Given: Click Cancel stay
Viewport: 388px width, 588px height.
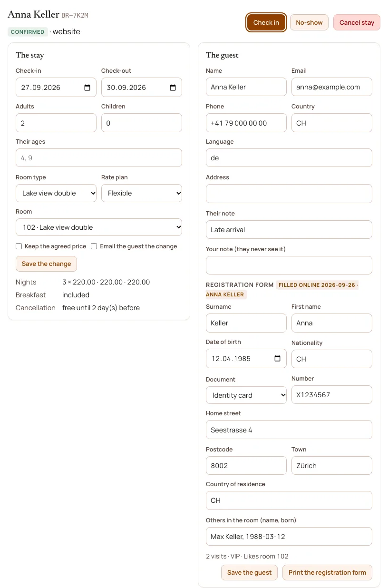Looking at the screenshot, I should coord(357,22).
